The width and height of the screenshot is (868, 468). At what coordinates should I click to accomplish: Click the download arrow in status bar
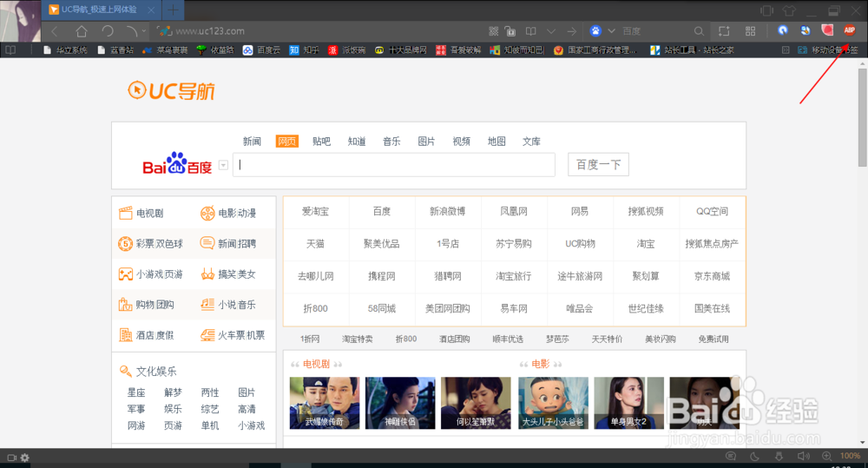click(779, 457)
